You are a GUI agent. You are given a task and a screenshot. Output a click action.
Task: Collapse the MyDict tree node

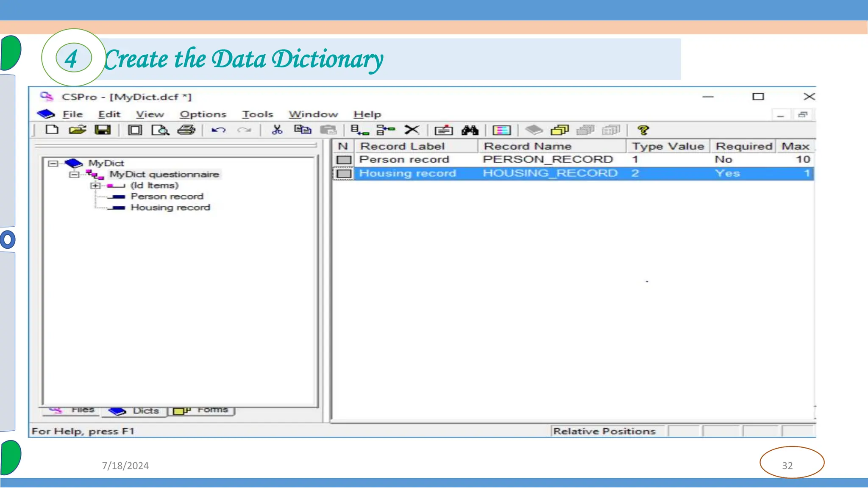53,164
